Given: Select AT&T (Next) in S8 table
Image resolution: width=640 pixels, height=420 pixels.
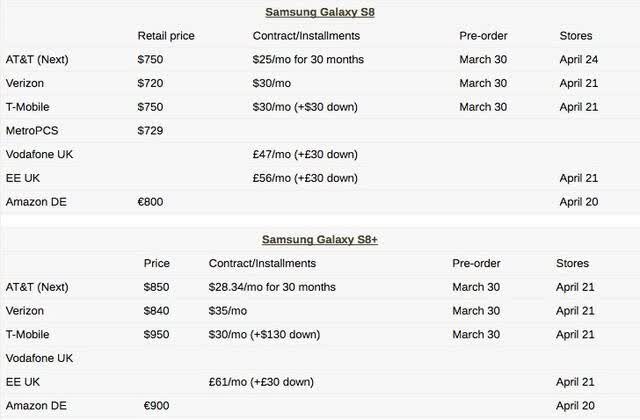Looking at the screenshot, I should (37, 60).
